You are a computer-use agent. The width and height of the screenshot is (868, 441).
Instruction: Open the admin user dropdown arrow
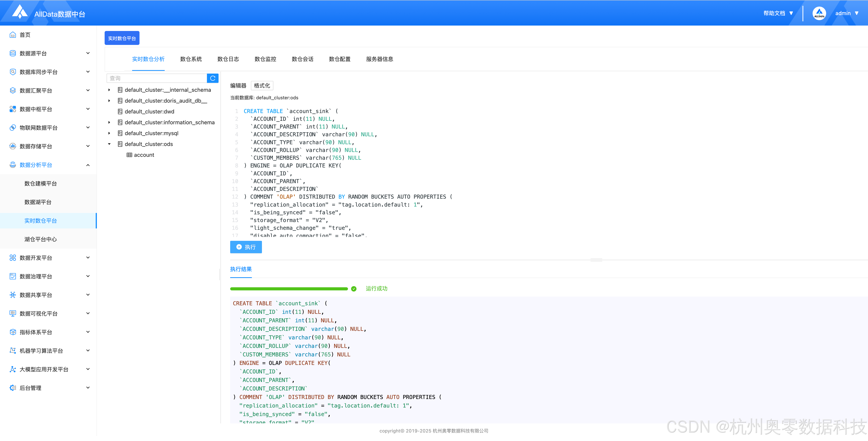(857, 14)
